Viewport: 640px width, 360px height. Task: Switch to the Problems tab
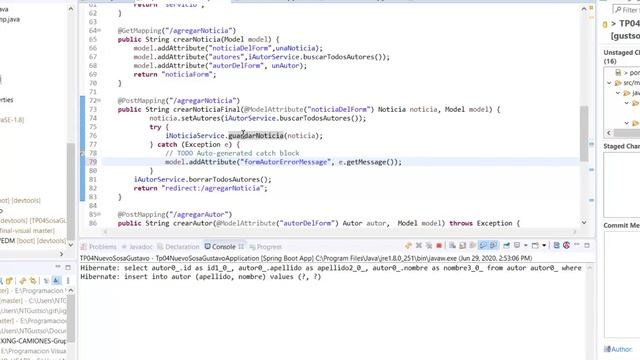[99, 247]
